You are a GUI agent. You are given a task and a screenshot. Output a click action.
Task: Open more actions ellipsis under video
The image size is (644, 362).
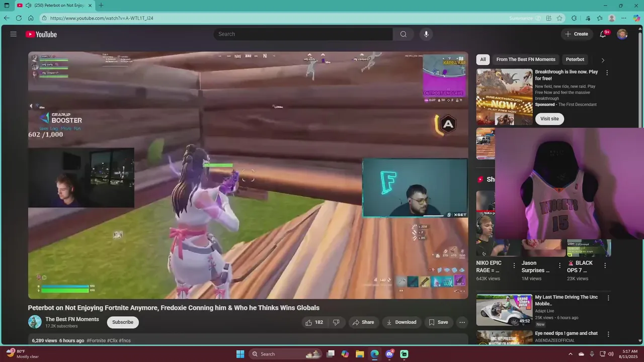tap(462, 322)
